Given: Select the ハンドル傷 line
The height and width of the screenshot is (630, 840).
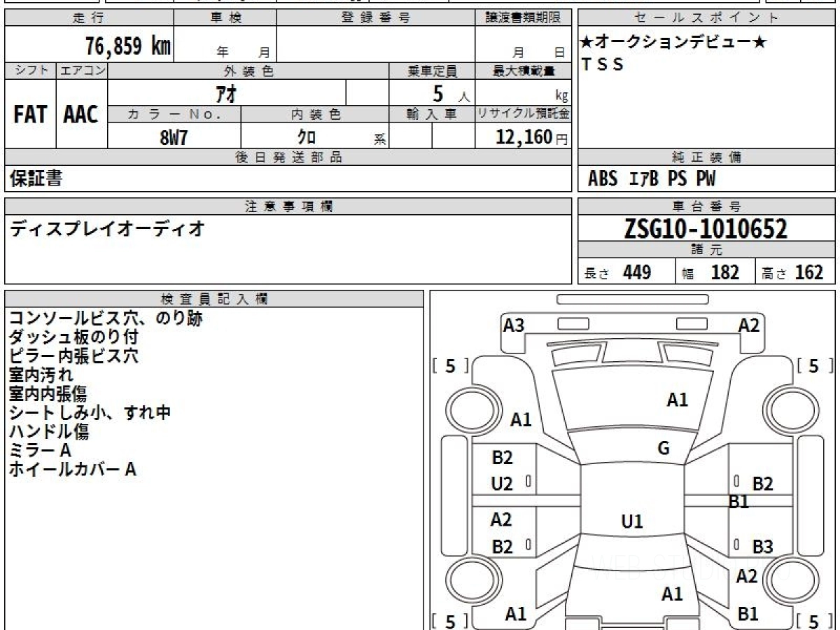Looking at the screenshot, I should coord(49,432).
